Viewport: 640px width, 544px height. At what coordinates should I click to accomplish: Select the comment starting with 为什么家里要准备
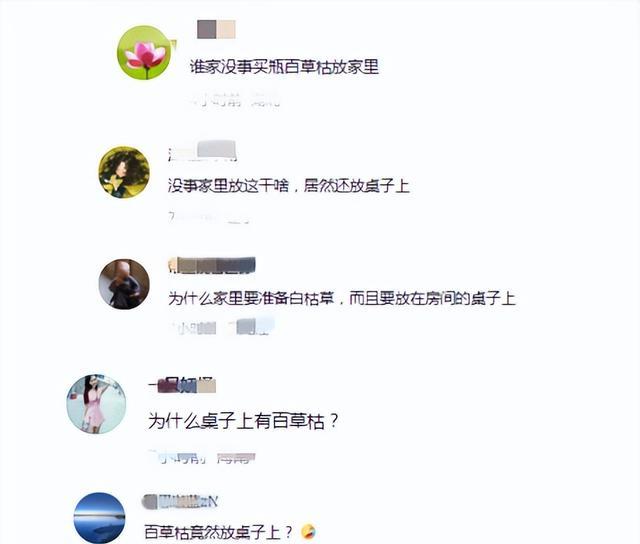pos(342,298)
